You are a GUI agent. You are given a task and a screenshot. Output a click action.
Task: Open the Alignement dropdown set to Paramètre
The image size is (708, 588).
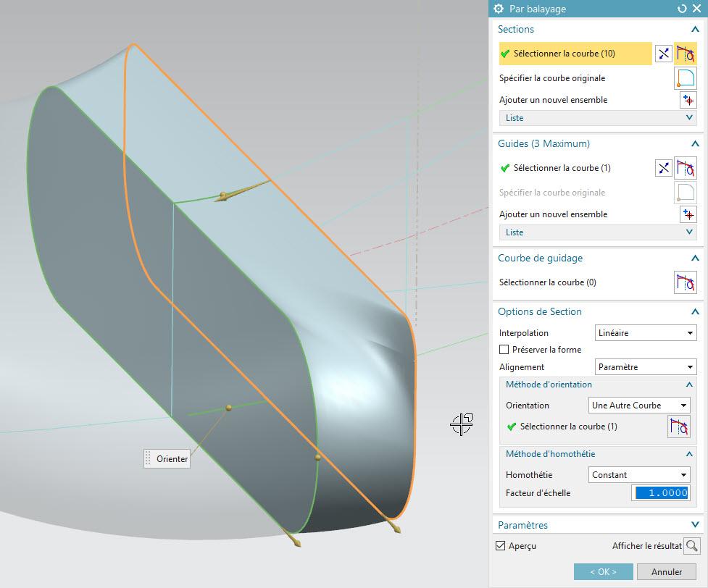point(646,367)
